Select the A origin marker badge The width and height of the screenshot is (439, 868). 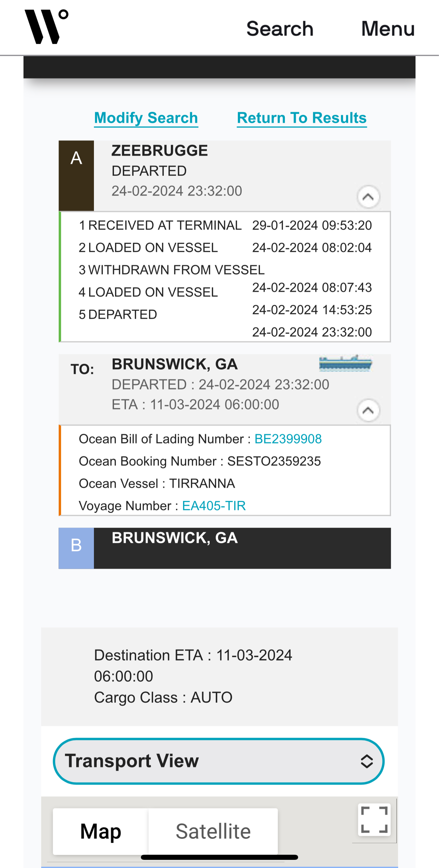(x=76, y=176)
